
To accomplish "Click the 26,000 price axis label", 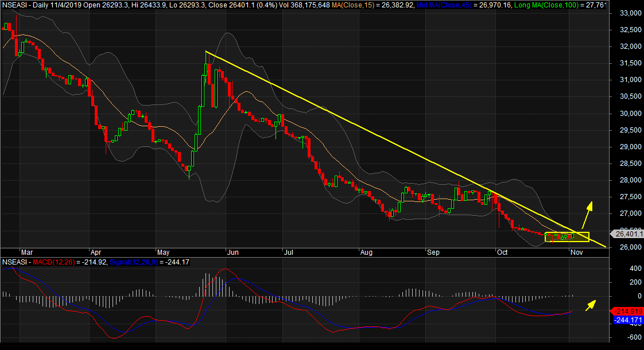I will 630,247.
